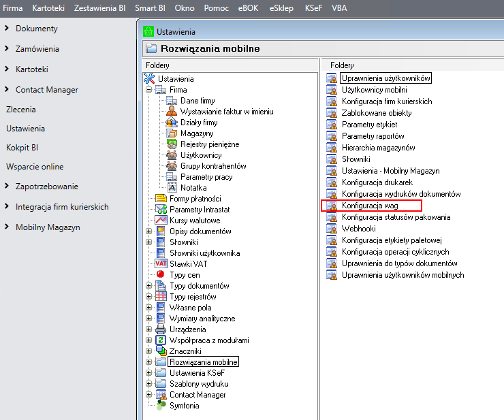504x420 pixels.
Task: Select the Formy płatności icon
Action: click(161, 199)
